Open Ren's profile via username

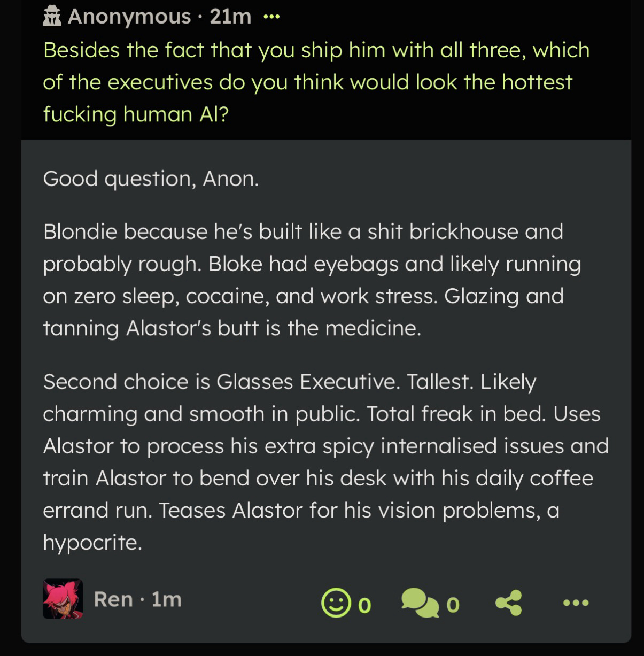[x=113, y=599]
